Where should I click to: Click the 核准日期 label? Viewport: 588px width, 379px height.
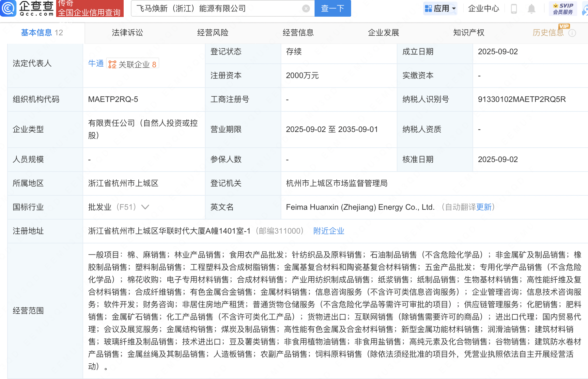pyautogui.click(x=418, y=159)
